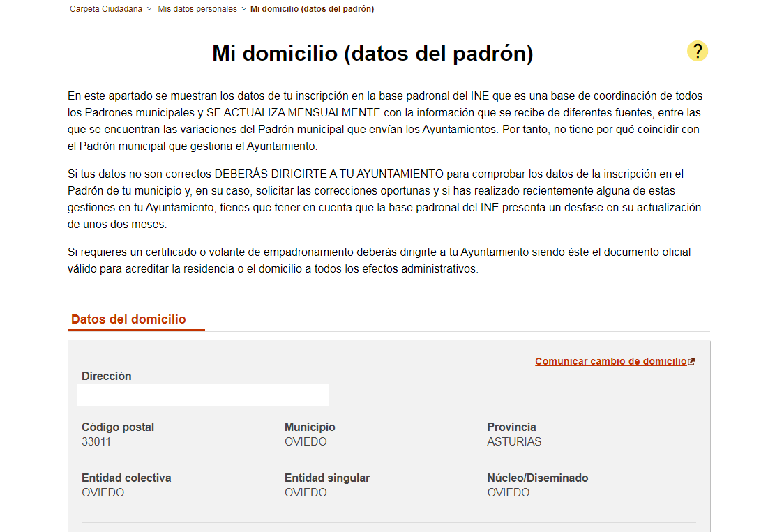
Task: Go to Mis datos personales breadcrumb
Action: (197, 9)
